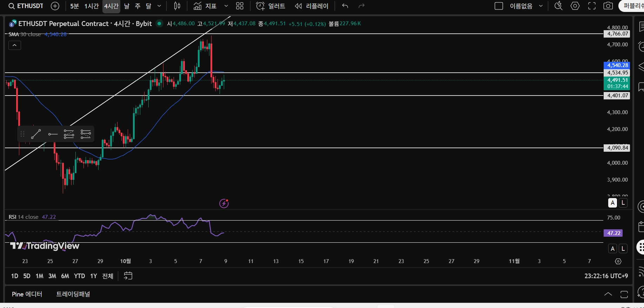Open the 트레이딩패널 tab

73,294
